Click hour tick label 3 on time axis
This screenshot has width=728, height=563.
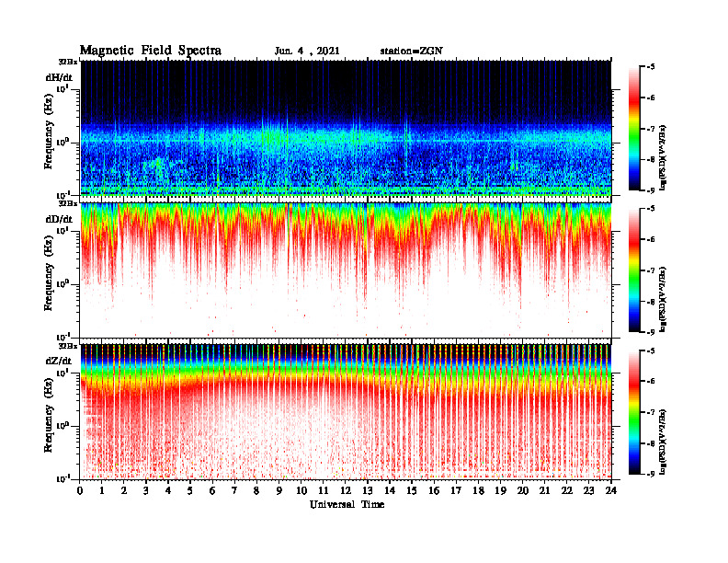(146, 490)
